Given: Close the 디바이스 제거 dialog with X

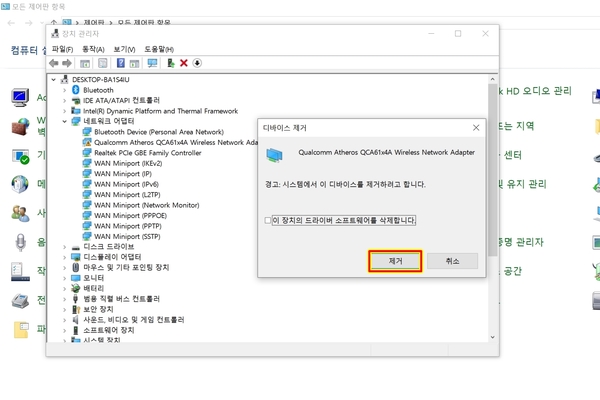Looking at the screenshot, I should [476, 128].
